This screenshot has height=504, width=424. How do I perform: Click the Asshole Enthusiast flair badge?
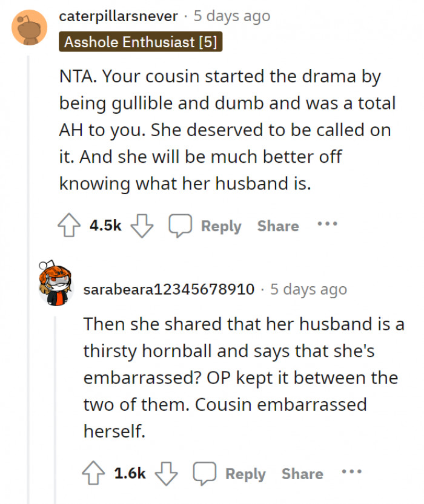coord(141,42)
